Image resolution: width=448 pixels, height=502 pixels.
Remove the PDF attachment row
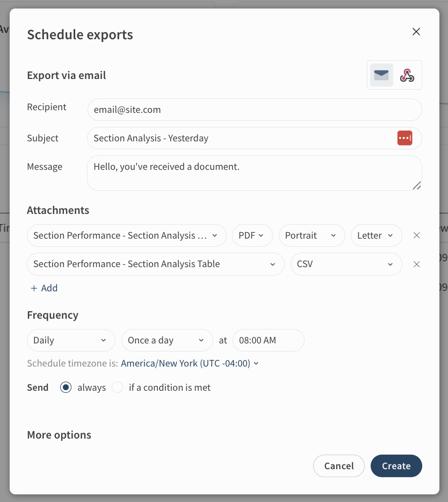pyautogui.click(x=416, y=235)
